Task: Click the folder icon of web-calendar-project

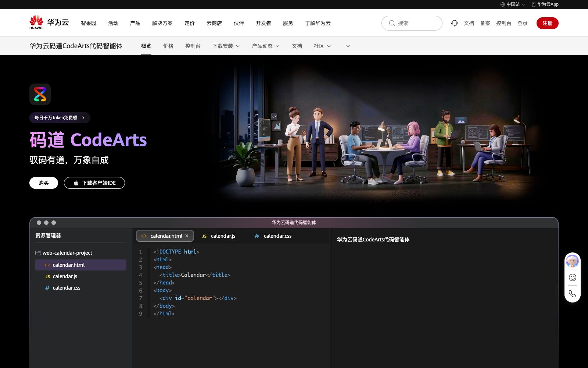Action: (38, 253)
